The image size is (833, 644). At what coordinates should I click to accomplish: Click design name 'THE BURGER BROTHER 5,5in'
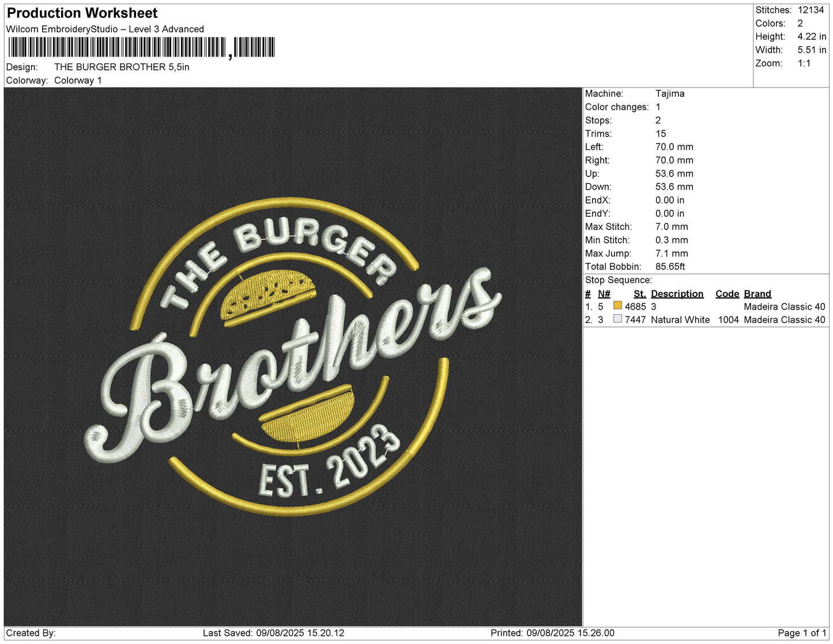(x=122, y=67)
